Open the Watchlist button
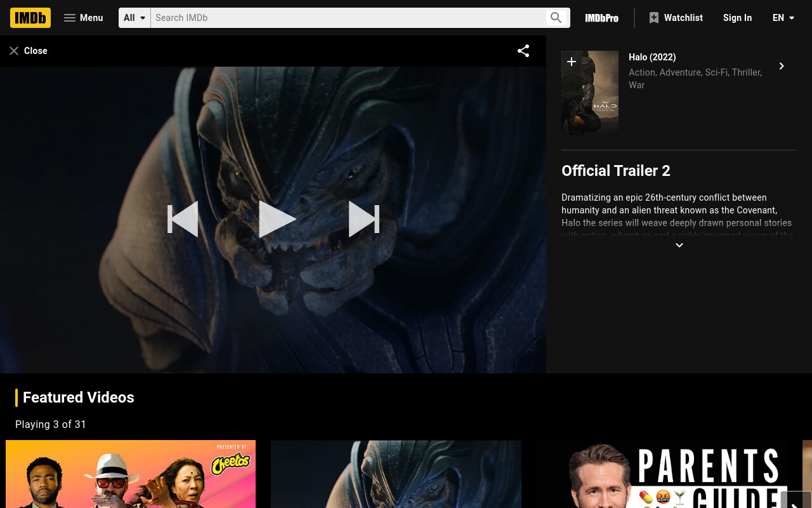Viewport: 812px width, 508px height. [x=676, y=18]
